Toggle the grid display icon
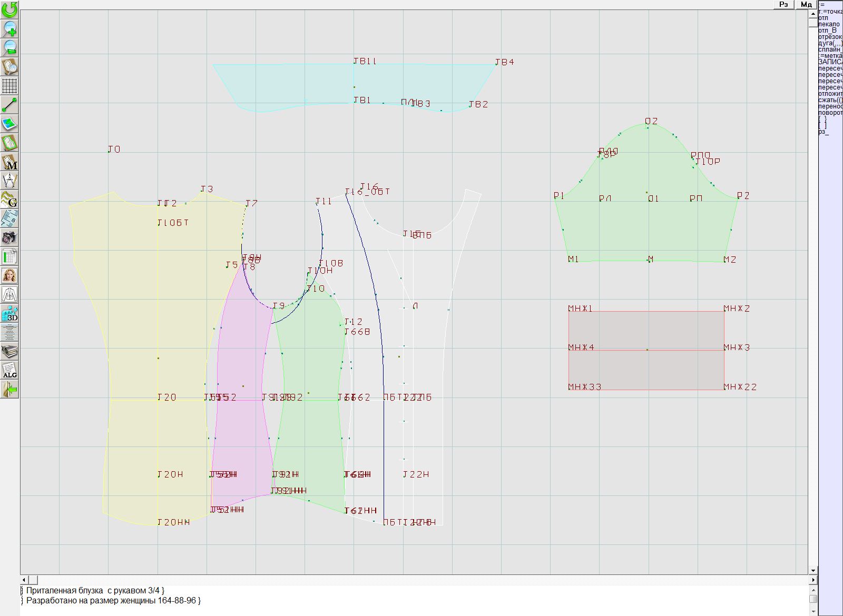This screenshot has height=616, width=843. click(9, 85)
